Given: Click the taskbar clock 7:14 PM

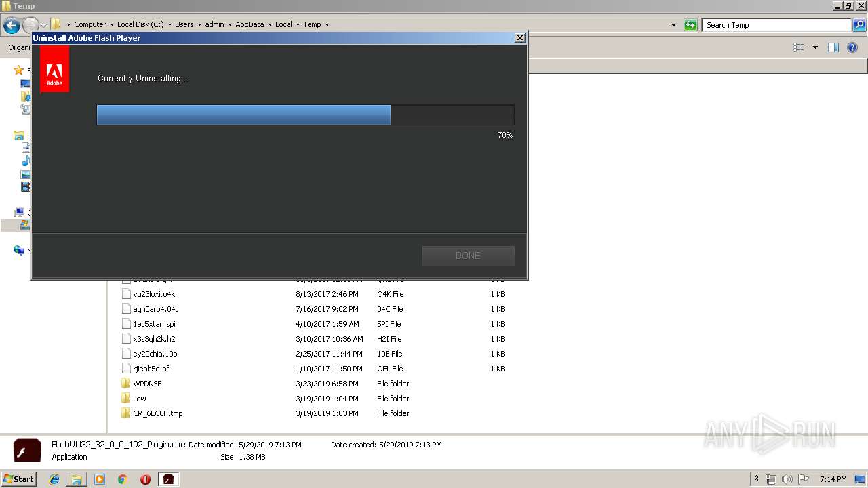Looking at the screenshot, I should (x=833, y=479).
